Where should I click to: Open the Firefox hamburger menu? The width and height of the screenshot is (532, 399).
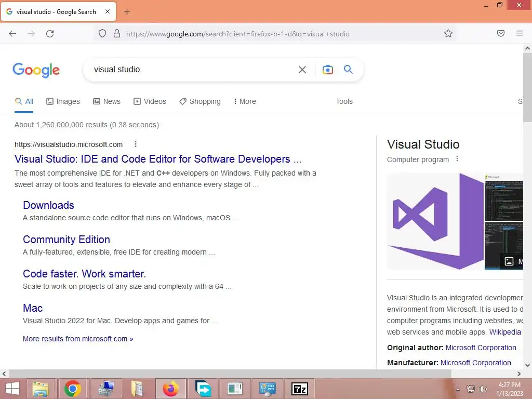pos(519,33)
